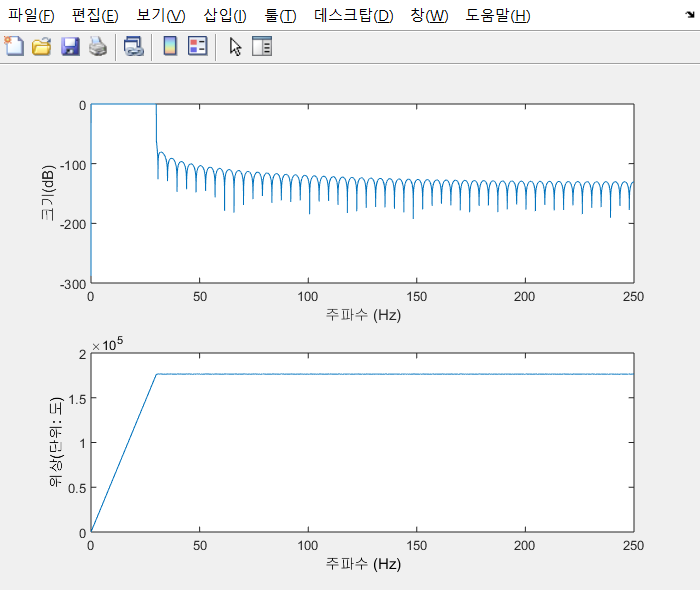Select the 위상(단위: 도) y-axis label

pos(56,442)
